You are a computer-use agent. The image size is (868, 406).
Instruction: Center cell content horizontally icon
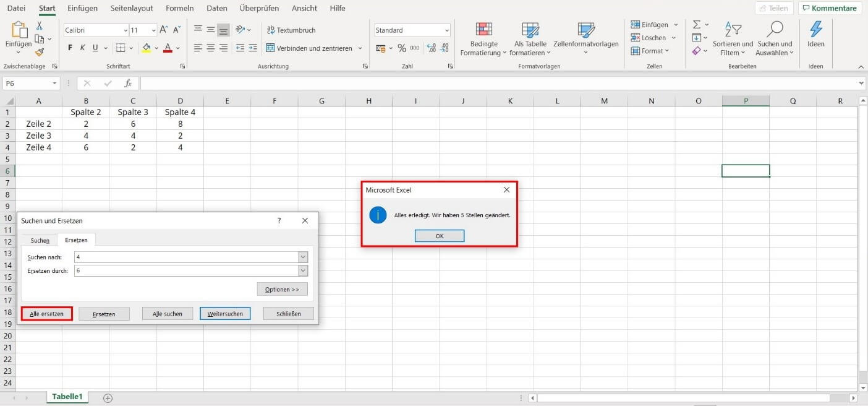[211, 48]
